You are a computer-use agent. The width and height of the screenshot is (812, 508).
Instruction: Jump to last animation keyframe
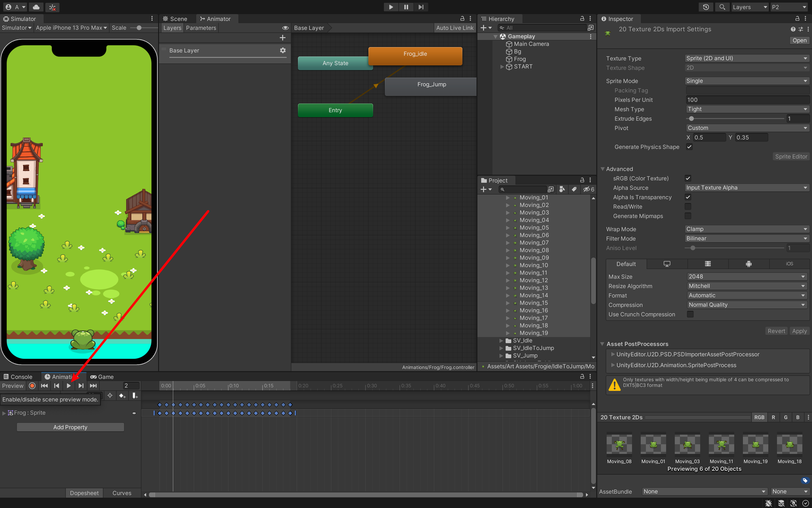(x=93, y=386)
